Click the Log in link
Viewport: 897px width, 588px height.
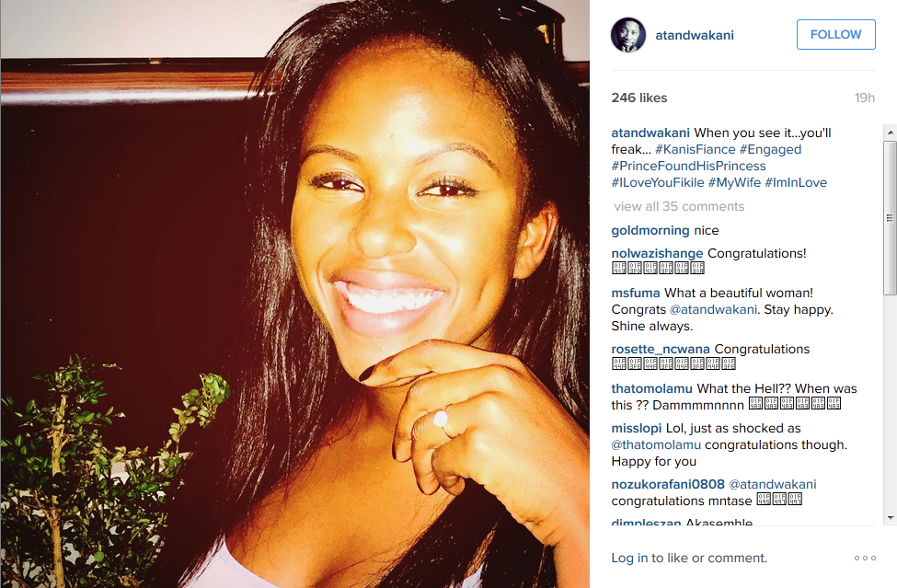click(x=629, y=558)
